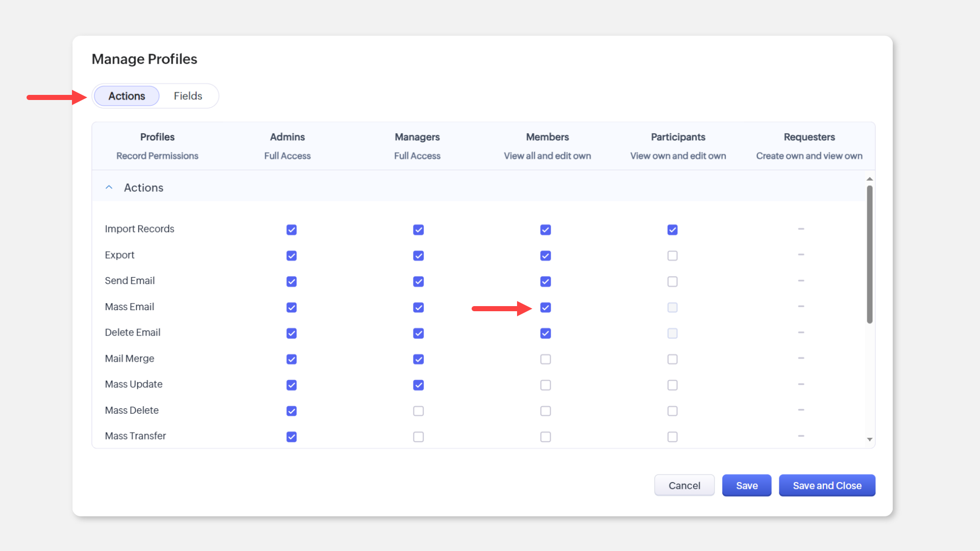This screenshot has height=551, width=980.
Task: Uncheck Delete Email for Members
Action: tap(546, 333)
